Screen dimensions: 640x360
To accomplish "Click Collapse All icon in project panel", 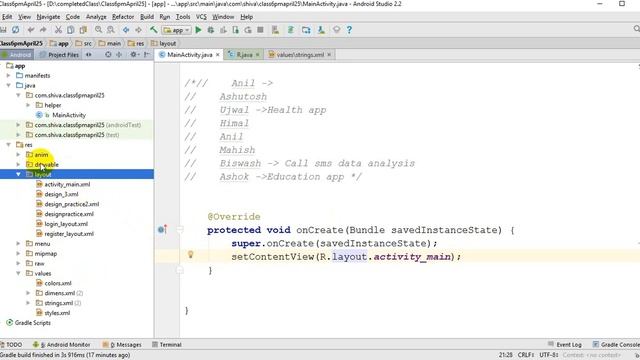I will pos(119,54).
